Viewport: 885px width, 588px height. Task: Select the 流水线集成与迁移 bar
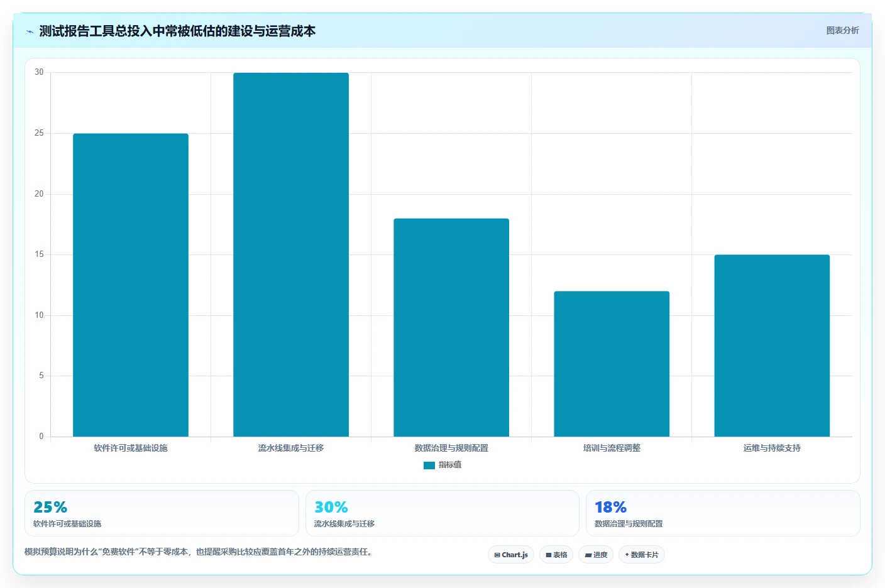tap(291, 254)
